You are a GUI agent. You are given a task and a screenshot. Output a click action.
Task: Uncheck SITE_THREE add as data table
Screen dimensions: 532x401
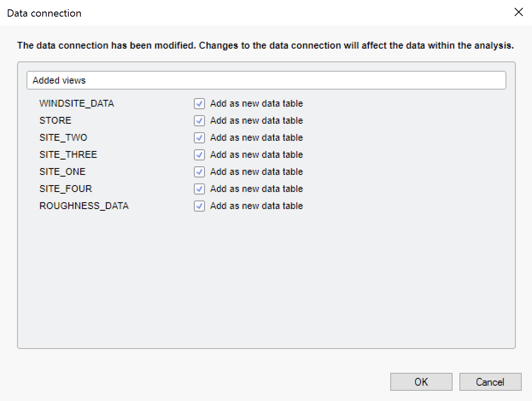point(199,155)
